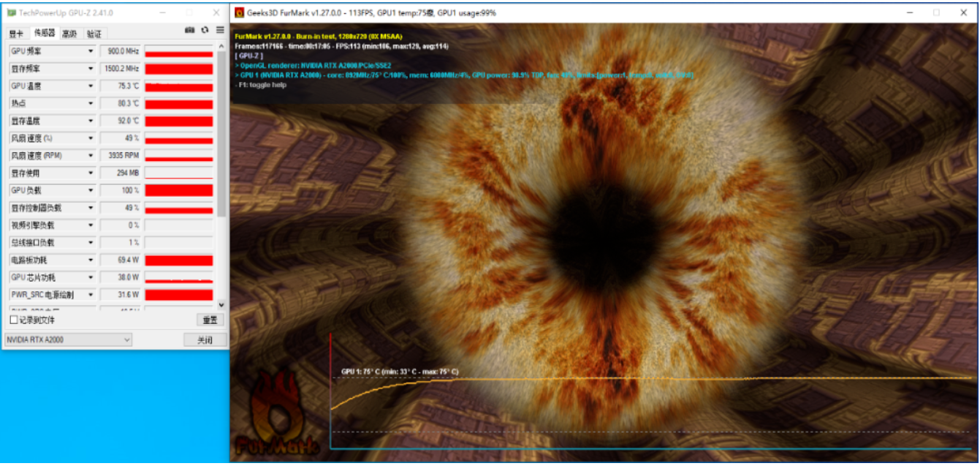980x466 pixels.
Task: Click the 视频引擎负载 empty graph bar
Action: 179,225
